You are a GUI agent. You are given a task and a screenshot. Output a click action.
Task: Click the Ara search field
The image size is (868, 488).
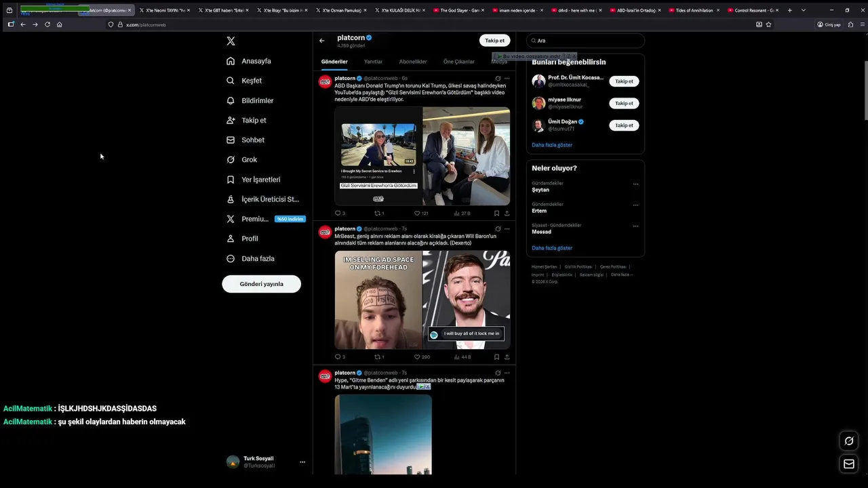[585, 41]
